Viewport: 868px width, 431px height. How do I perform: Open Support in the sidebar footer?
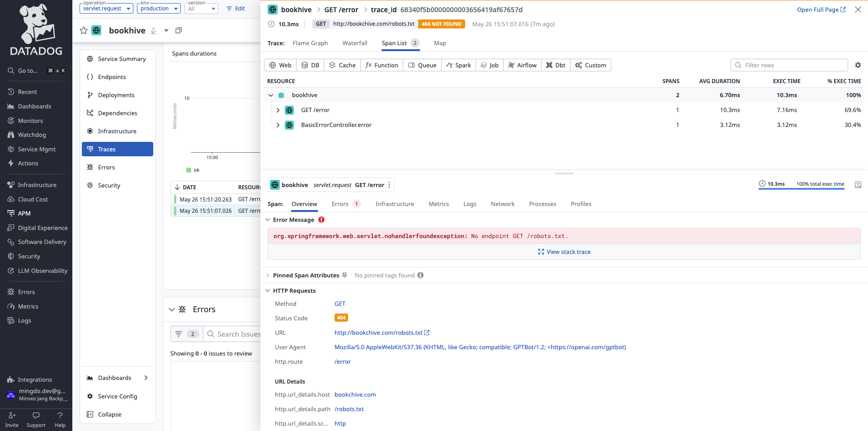pos(36,420)
